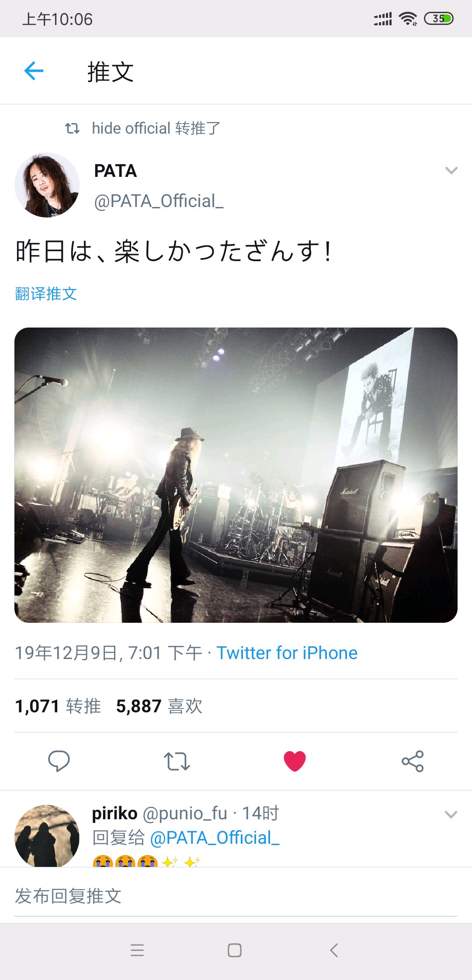The image size is (472, 980).
Task: Open the share icon below the tweet
Action: coord(413,761)
